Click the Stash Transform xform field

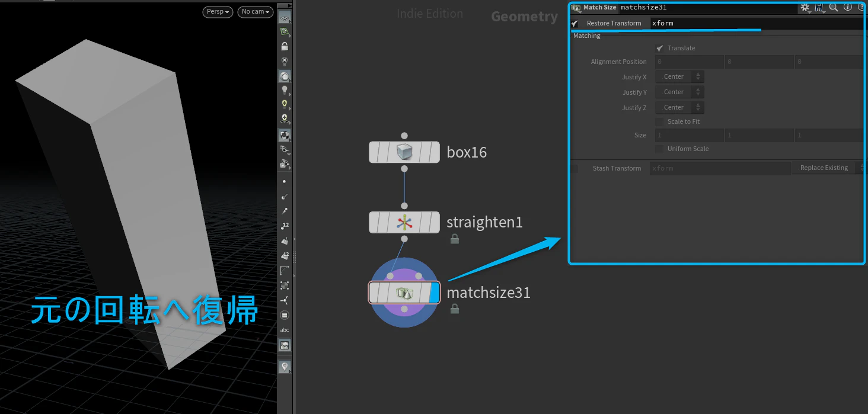coord(720,168)
